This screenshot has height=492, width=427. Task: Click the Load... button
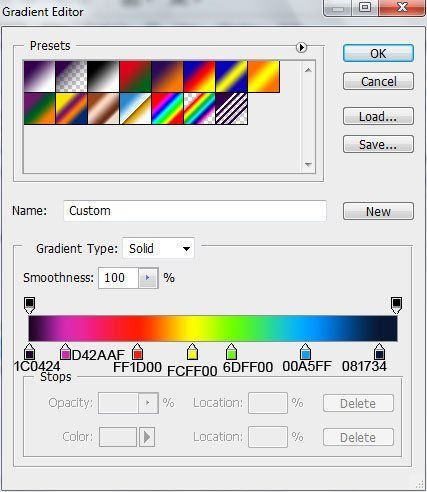click(x=378, y=116)
